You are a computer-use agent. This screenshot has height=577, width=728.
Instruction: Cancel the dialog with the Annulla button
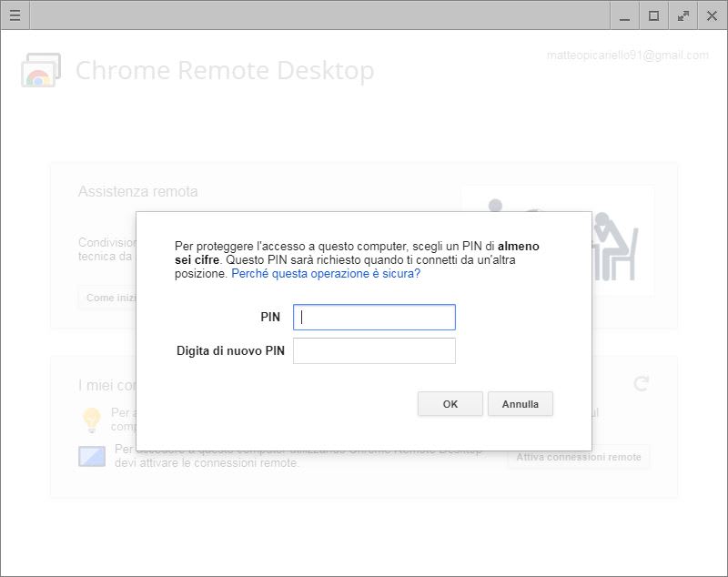coord(520,404)
